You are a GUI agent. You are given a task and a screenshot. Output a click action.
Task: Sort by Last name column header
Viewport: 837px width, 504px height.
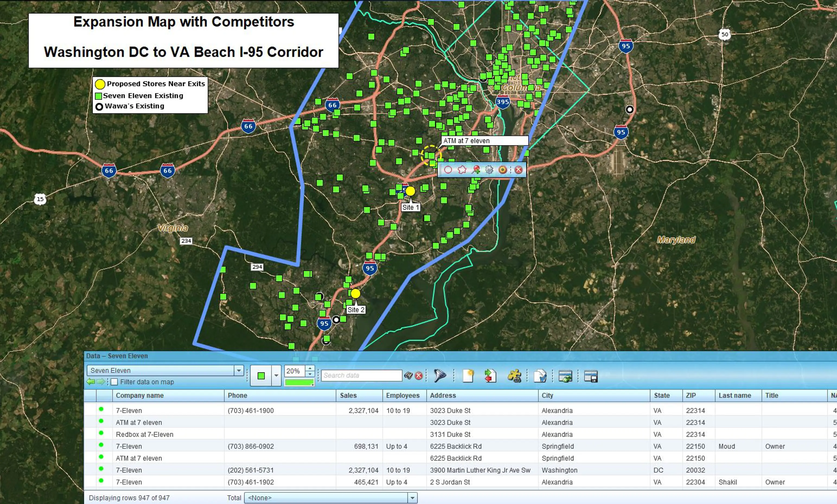(x=738, y=395)
